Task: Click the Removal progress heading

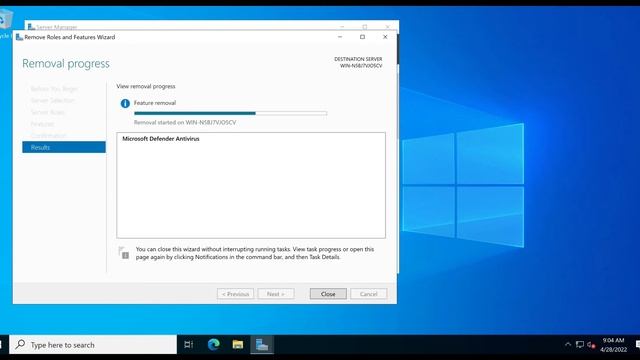Action: click(x=66, y=64)
